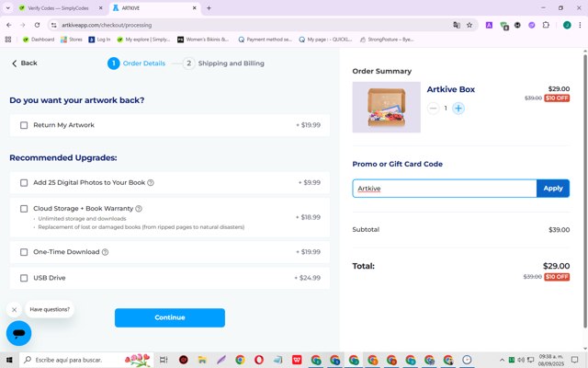The image size is (588, 368).
Task: Enable Add 25 Digital Photos checkbox
Action: point(24,183)
